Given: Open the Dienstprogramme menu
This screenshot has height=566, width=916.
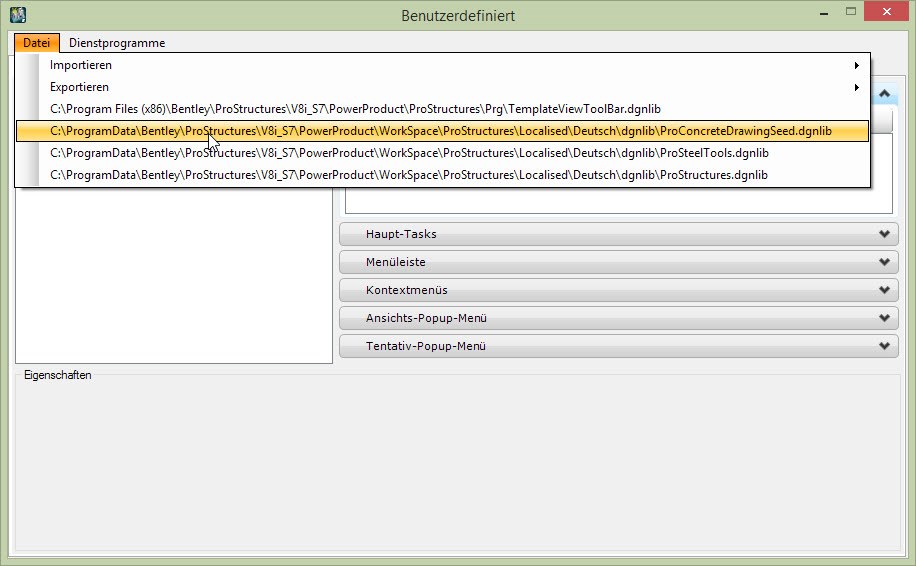Looking at the screenshot, I should (x=117, y=43).
